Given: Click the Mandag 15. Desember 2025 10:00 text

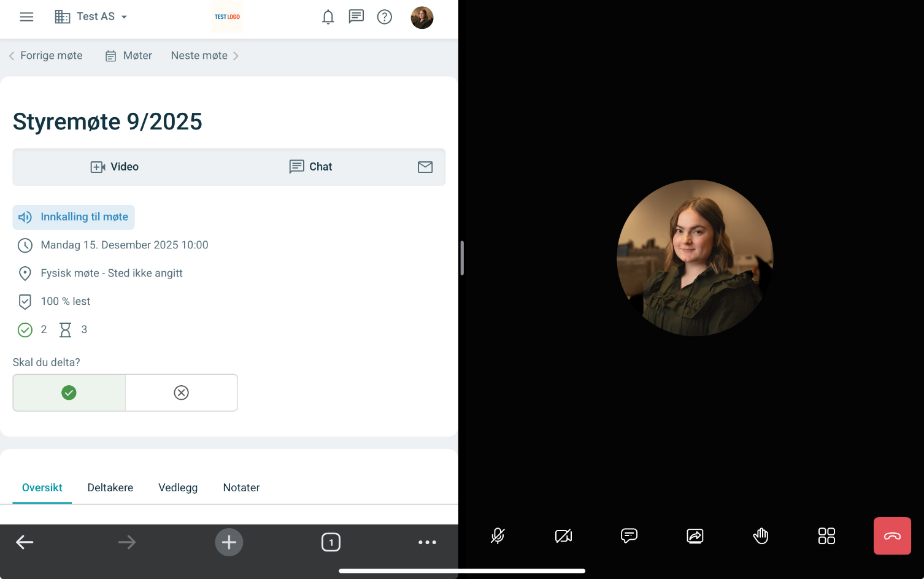Looking at the screenshot, I should point(125,245).
